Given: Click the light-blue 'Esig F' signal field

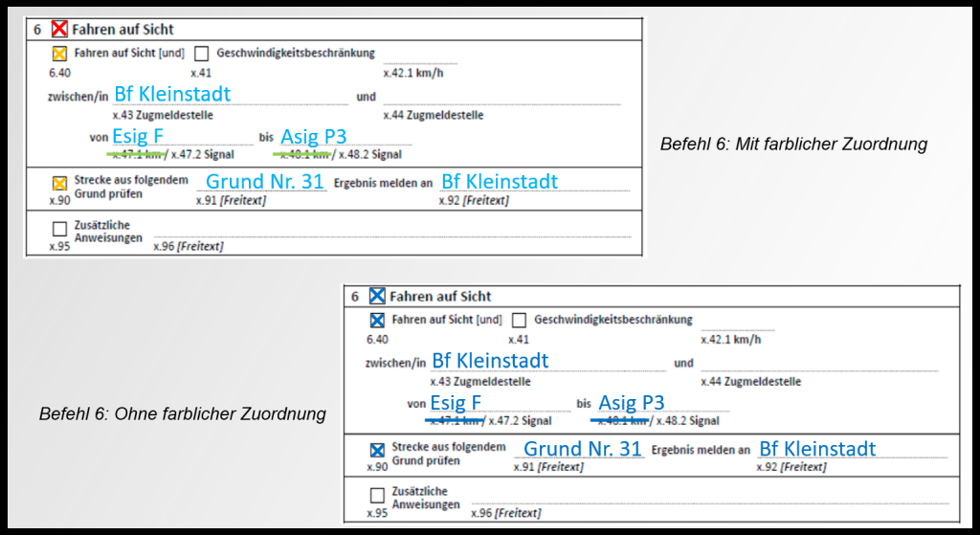Looking at the screenshot, I should [x=138, y=137].
